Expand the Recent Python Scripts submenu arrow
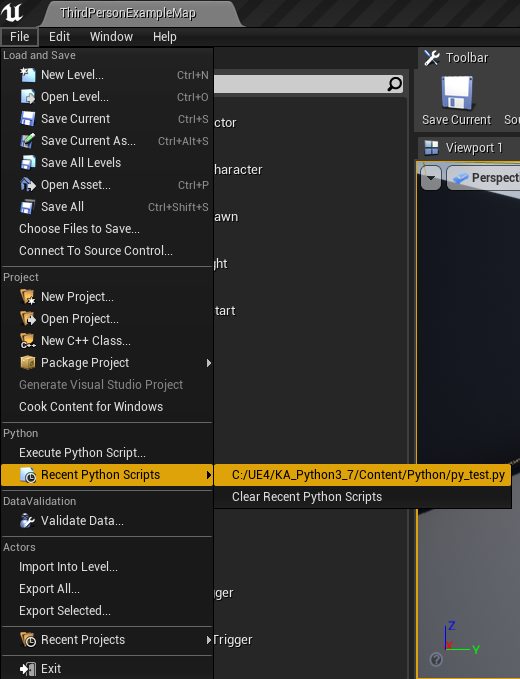520x679 pixels. click(x=209, y=475)
